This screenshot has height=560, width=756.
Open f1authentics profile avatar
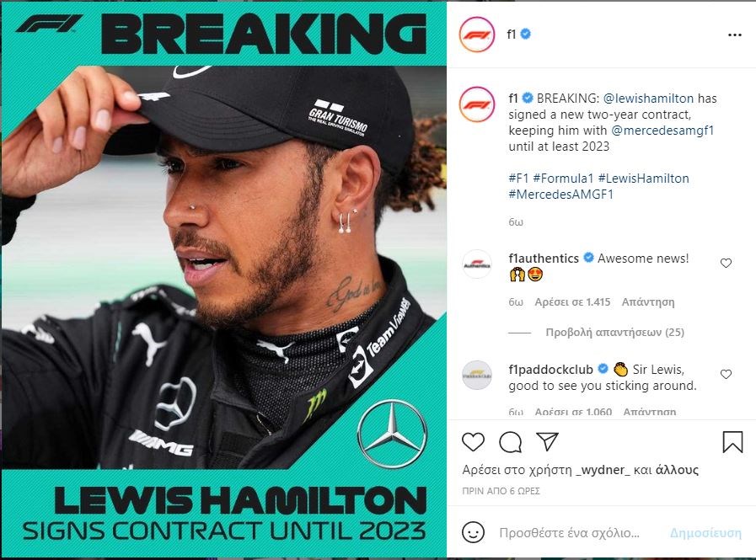click(x=477, y=264)
